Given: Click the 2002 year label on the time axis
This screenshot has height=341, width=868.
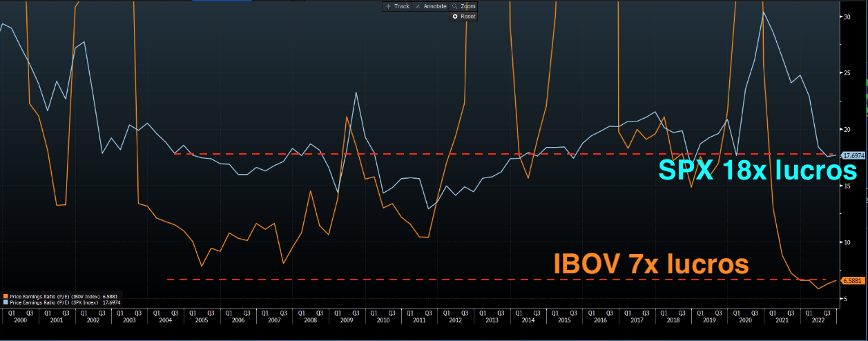Looking at the screenshot, I should pos(93,320).
